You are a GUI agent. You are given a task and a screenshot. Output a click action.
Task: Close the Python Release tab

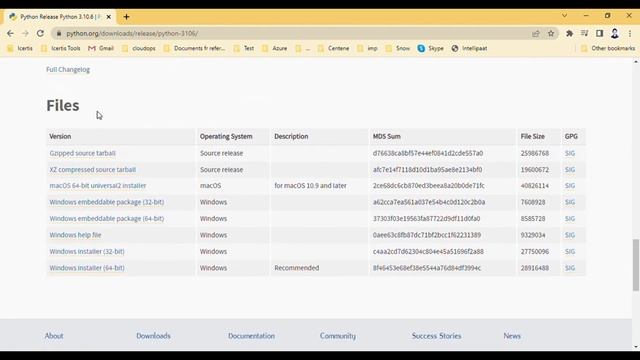[109, 17]
